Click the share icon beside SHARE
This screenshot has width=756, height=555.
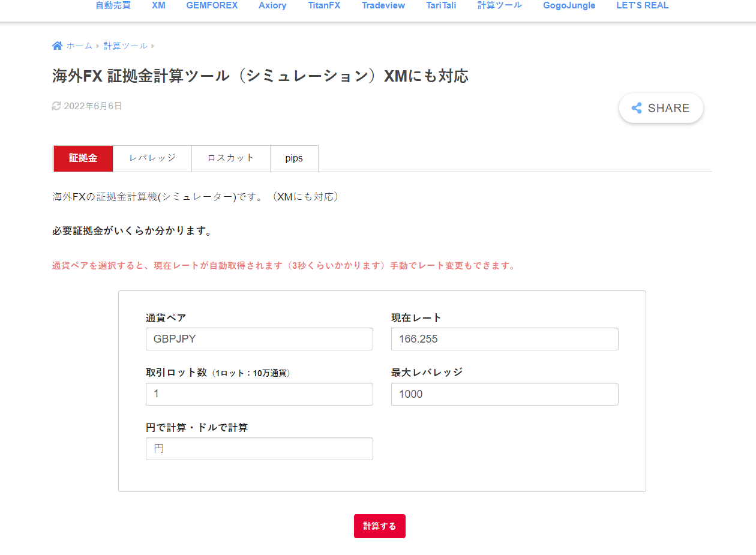pos(637,108)
